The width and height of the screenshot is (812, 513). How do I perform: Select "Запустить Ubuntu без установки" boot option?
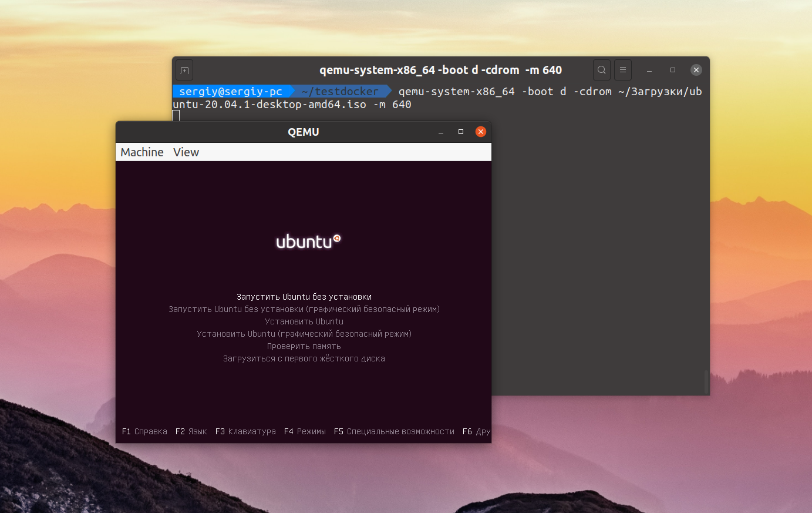[x=304, y=297]
